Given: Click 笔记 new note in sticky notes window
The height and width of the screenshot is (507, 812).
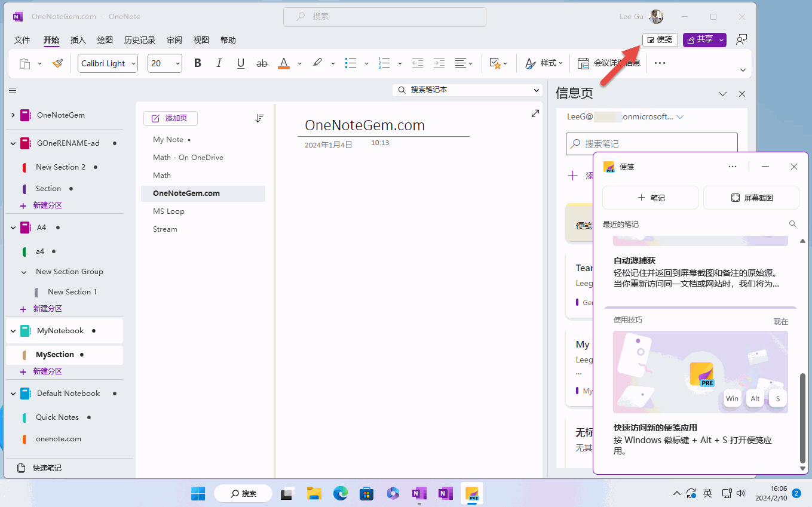Looking at the screenshot, I should point(650,198).
